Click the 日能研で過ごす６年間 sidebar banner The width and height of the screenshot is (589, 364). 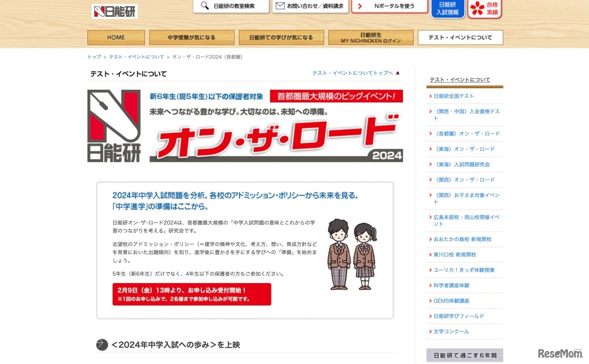(x=465, y=355)
